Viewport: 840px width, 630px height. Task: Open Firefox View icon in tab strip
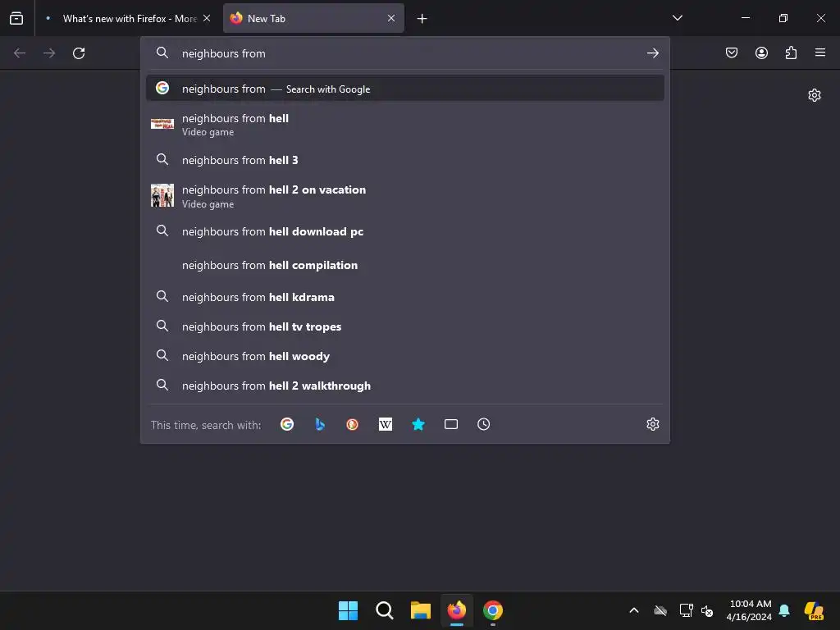[16, 18]
